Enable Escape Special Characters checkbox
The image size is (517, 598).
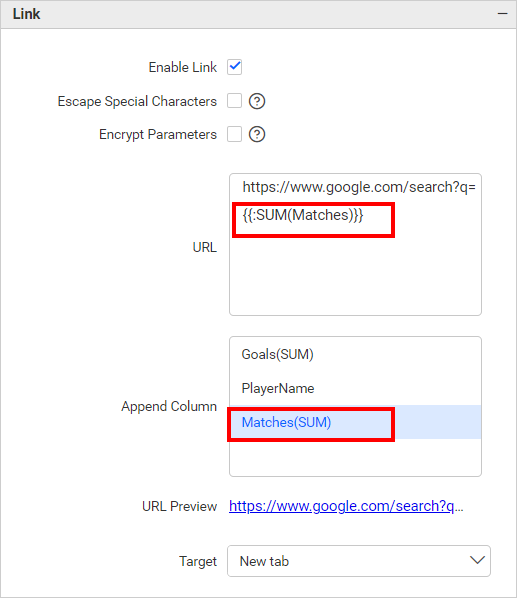click(234, 101)
